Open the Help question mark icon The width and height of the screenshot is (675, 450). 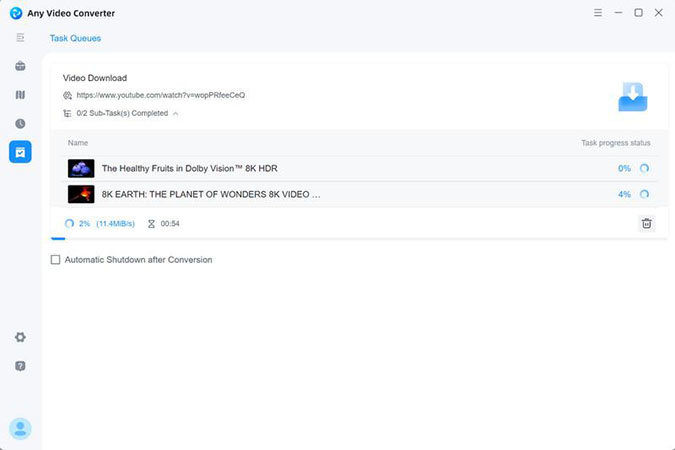(x=20, y=366)
